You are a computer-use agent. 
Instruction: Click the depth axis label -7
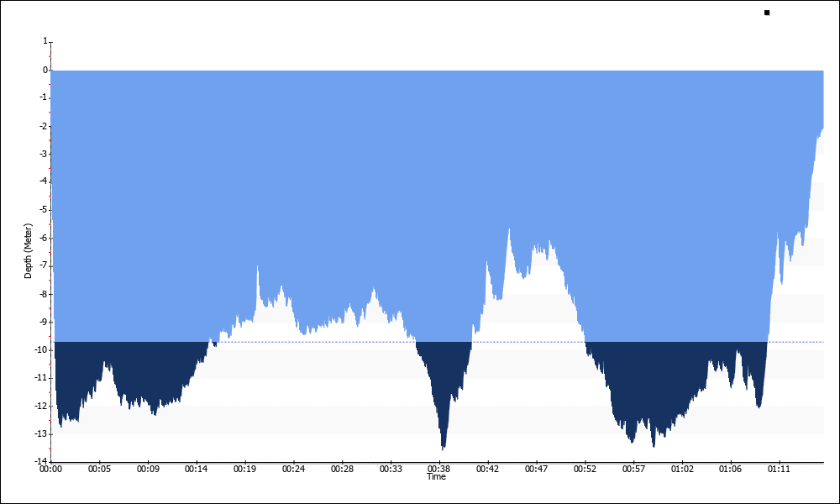[44, 265]
